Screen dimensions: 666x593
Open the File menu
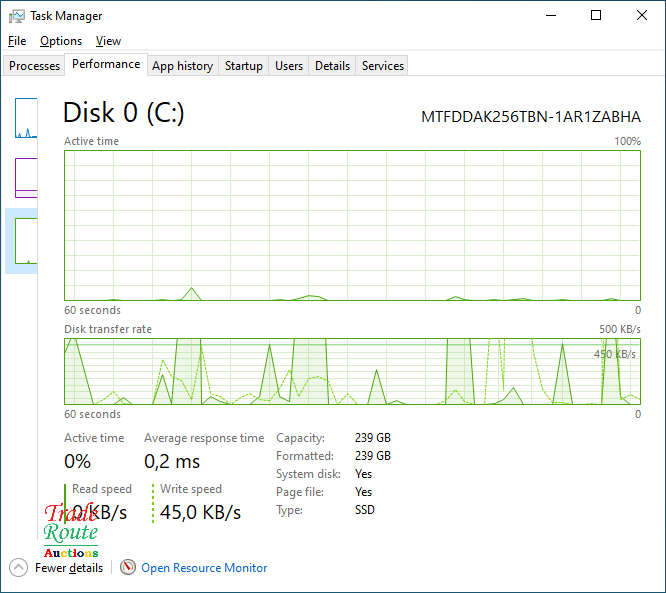point(17,41)
